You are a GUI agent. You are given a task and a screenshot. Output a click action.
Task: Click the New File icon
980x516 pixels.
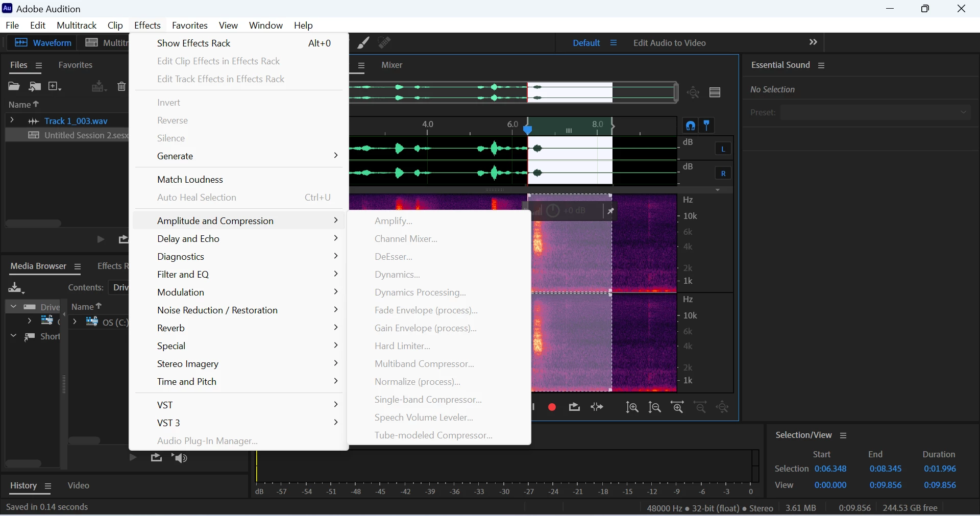point(55,87)
